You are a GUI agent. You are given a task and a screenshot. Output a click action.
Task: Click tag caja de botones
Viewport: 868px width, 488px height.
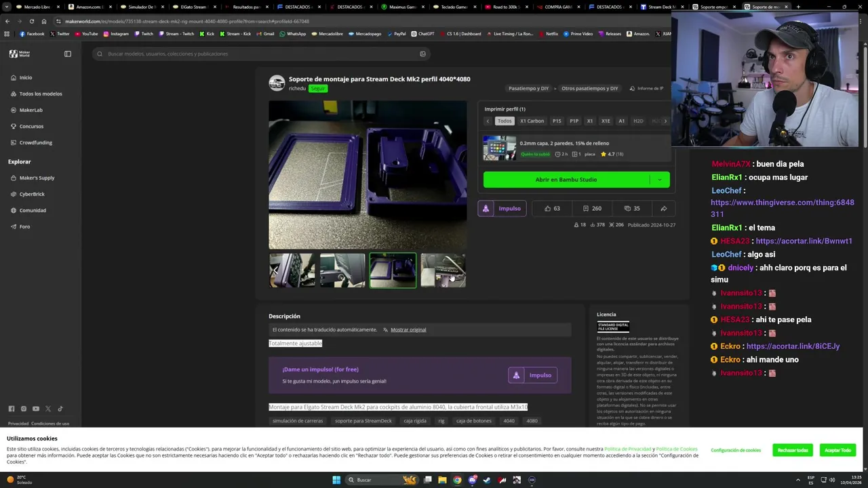474,421
